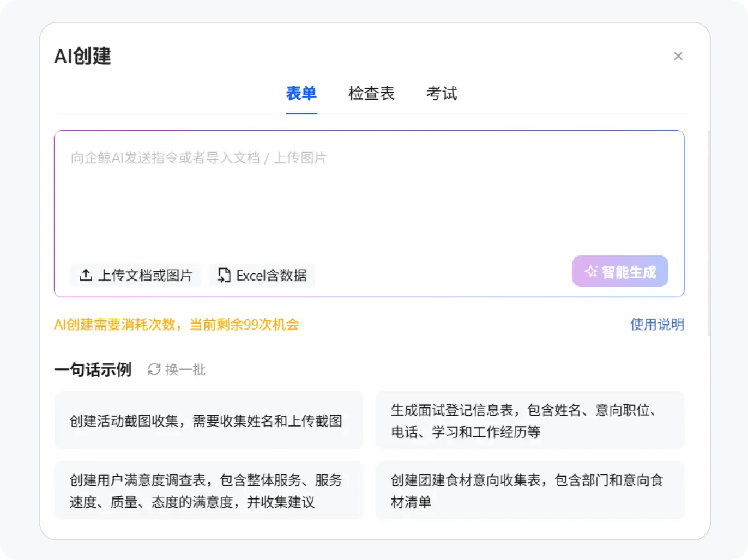Click the 上传文档或图片 button
The height and width of the screenshot is (560, 748).
(x=136, y=275)
